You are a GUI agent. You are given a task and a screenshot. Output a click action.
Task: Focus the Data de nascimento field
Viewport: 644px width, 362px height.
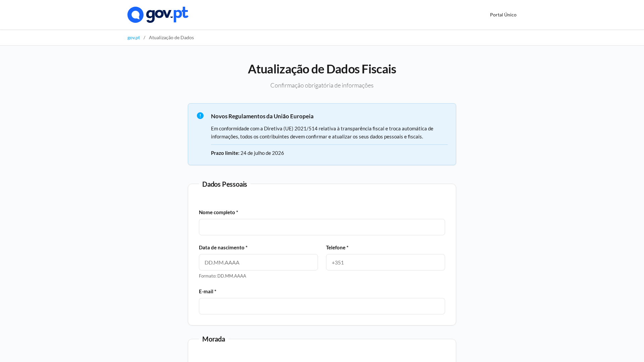(258, 262)
